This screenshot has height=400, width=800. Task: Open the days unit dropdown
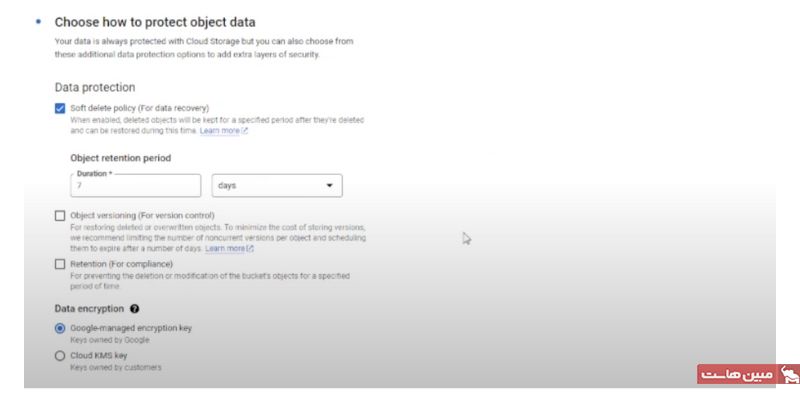pos(277,186)
